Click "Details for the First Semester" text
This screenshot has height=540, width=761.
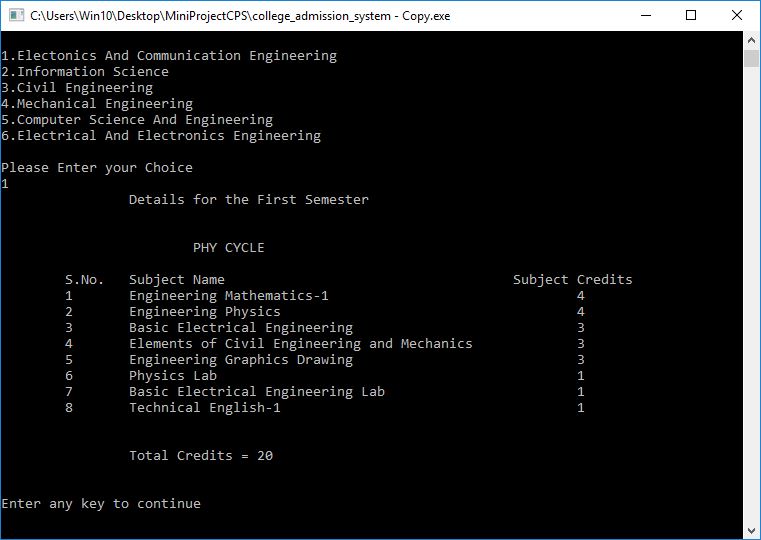click(249, 199)
